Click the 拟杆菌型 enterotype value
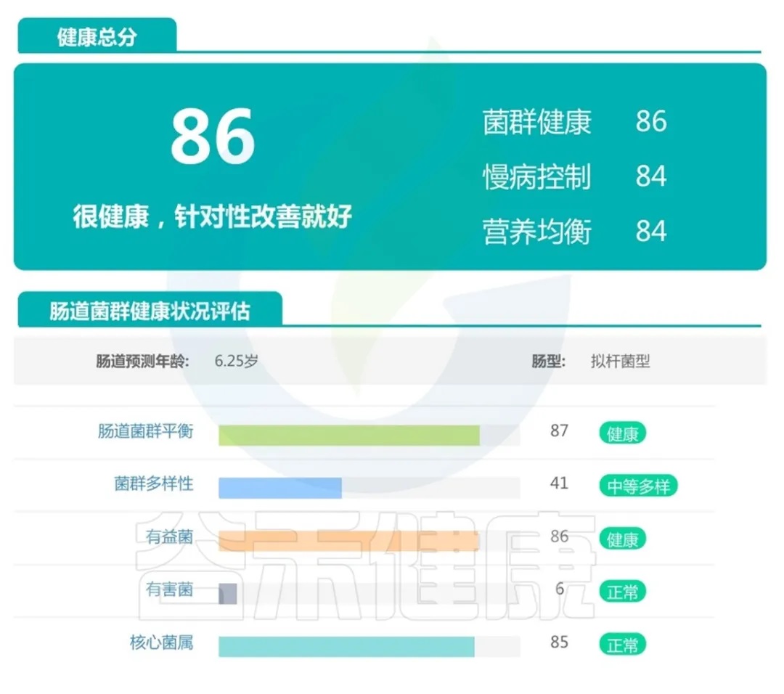The height and width of the screenshot is (694, 784). click(x=620, y=361)
